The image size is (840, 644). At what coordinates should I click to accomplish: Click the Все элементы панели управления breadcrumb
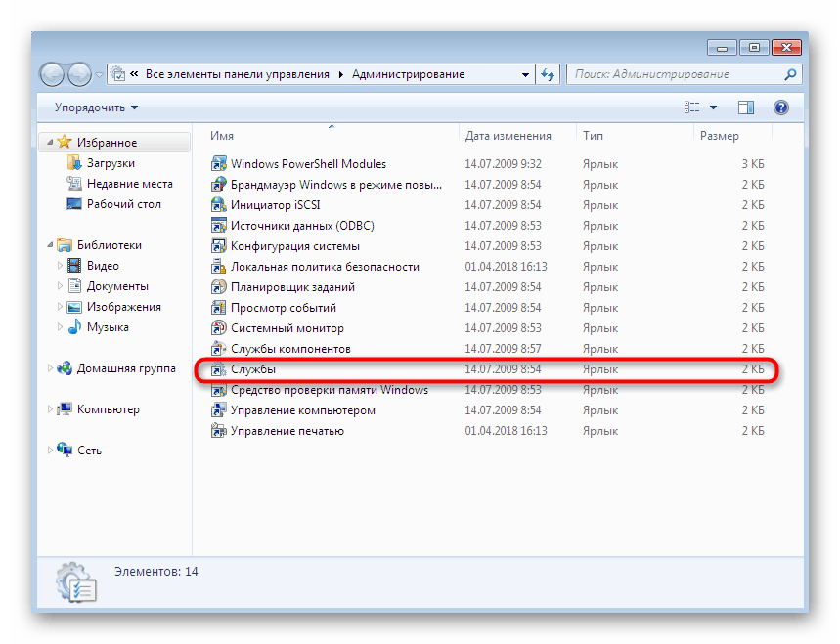pos(238,74)
